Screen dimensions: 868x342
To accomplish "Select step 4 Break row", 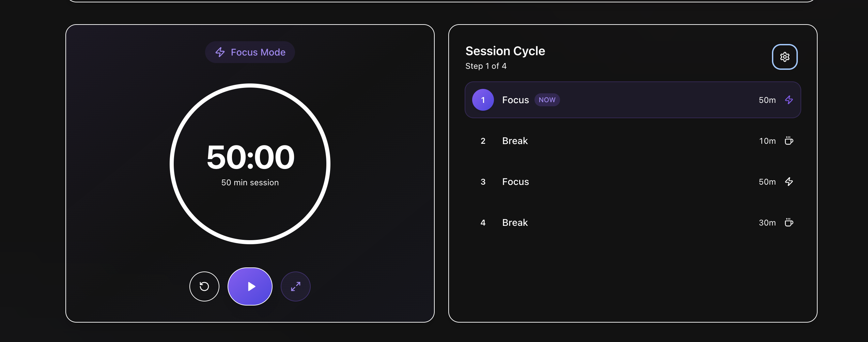I will (633, 222).
